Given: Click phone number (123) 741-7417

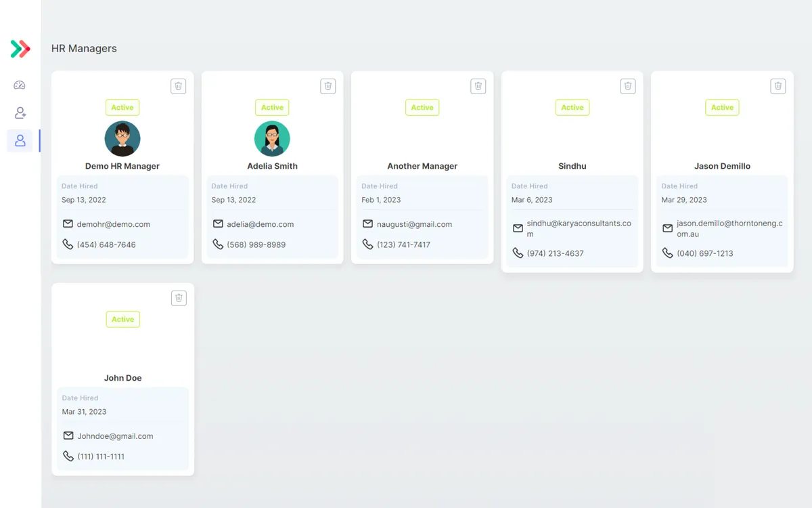Looking at the screenshot, I should pyautogui.click(x=403, y=245).
